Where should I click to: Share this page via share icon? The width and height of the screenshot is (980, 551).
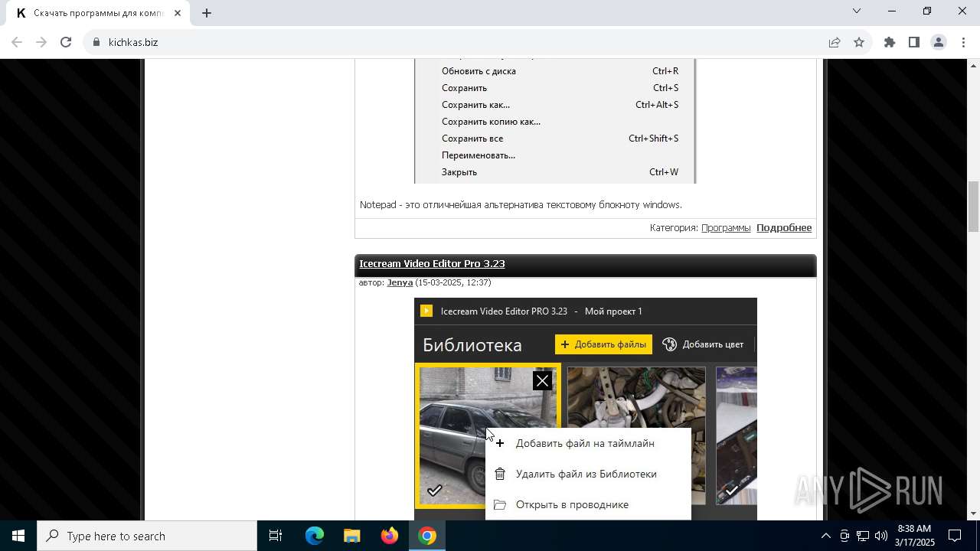click(x=835, y=42)
